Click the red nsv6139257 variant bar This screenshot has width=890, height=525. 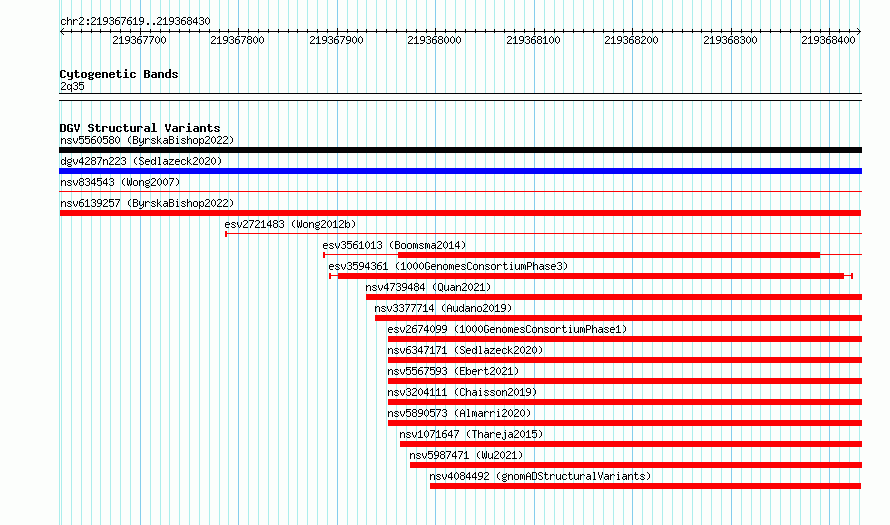460,213
